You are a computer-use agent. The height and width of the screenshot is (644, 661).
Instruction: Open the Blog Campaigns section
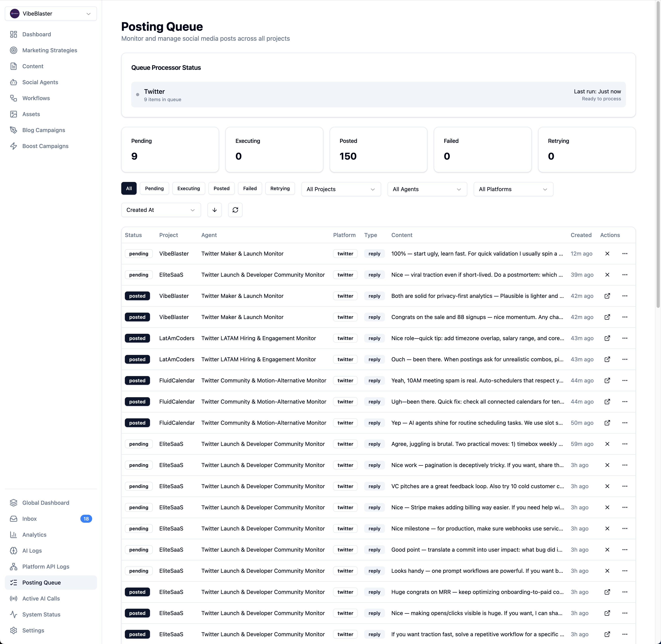(43, 130)
